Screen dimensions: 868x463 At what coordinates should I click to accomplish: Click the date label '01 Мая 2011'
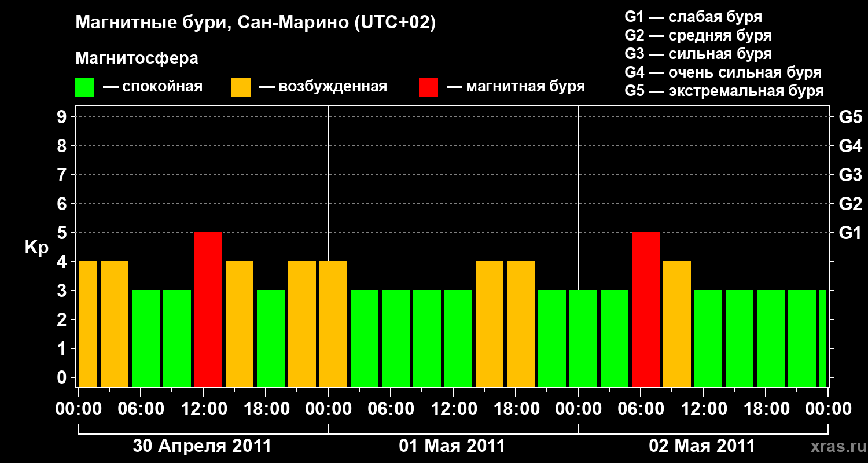tap(452, 446)
